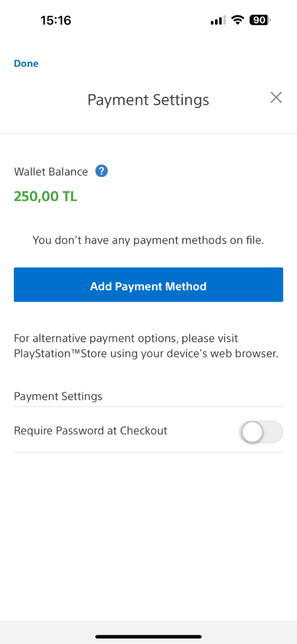The width and height of the screenshot is (297, 644).
Task: Tap the Wallet Balance help question mark icon
Action: pos(101,171)
